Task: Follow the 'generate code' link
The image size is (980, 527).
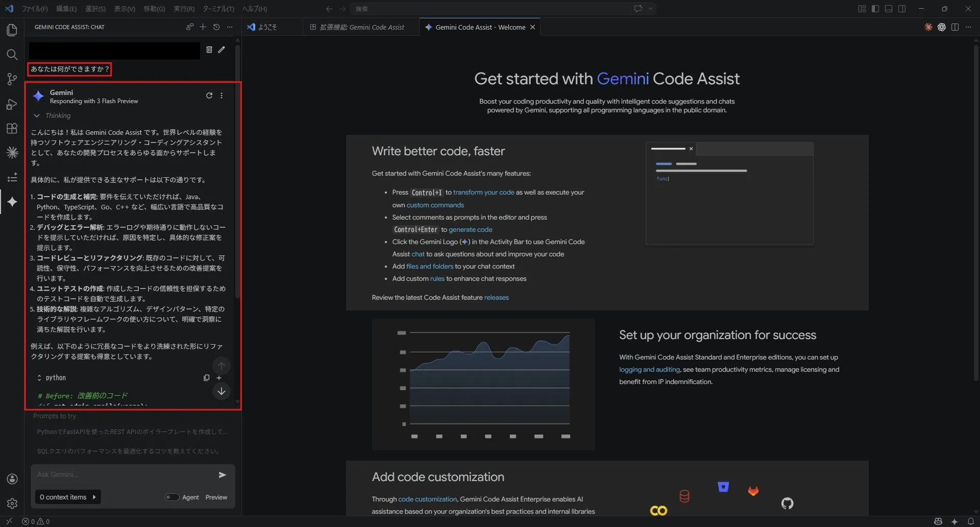Action: click(x=470, y=230)
